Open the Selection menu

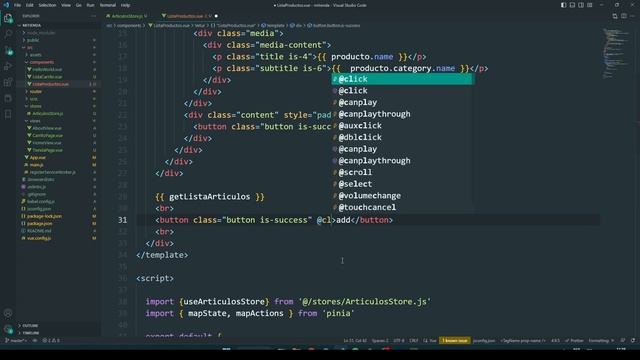47,5
